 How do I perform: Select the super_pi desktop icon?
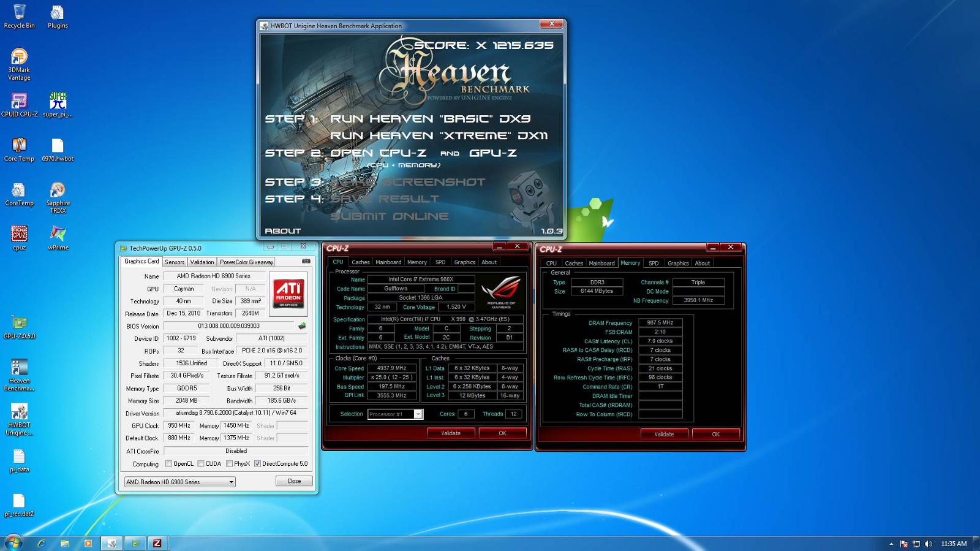pos(58,105)
